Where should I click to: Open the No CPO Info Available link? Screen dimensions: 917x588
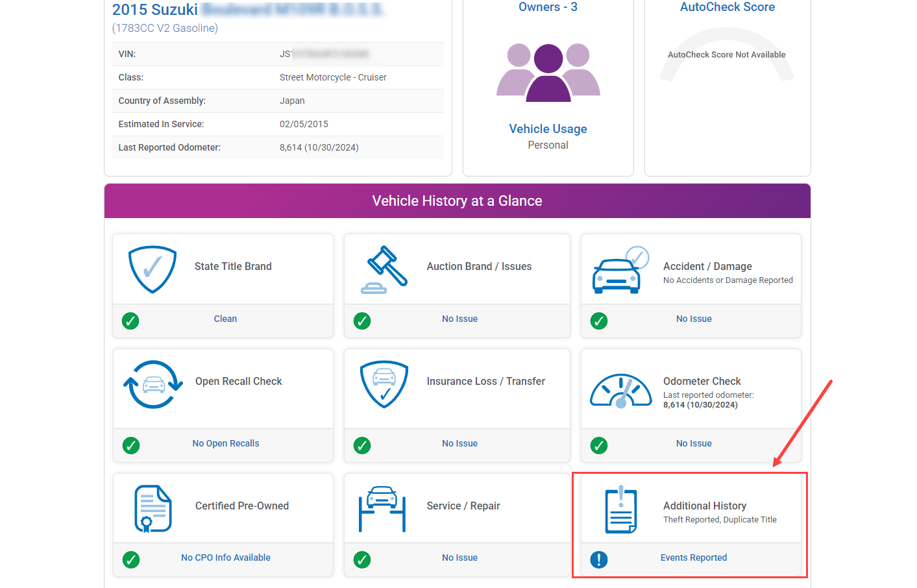click(x=226, y=557)
